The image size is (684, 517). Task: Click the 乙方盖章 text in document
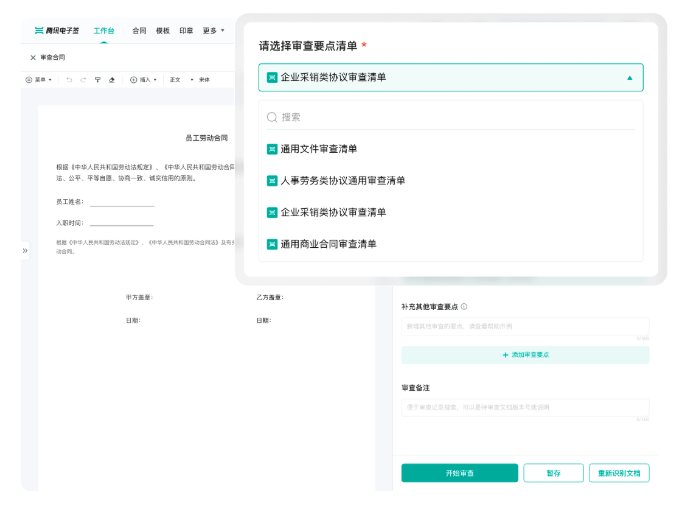coord(270,298)
